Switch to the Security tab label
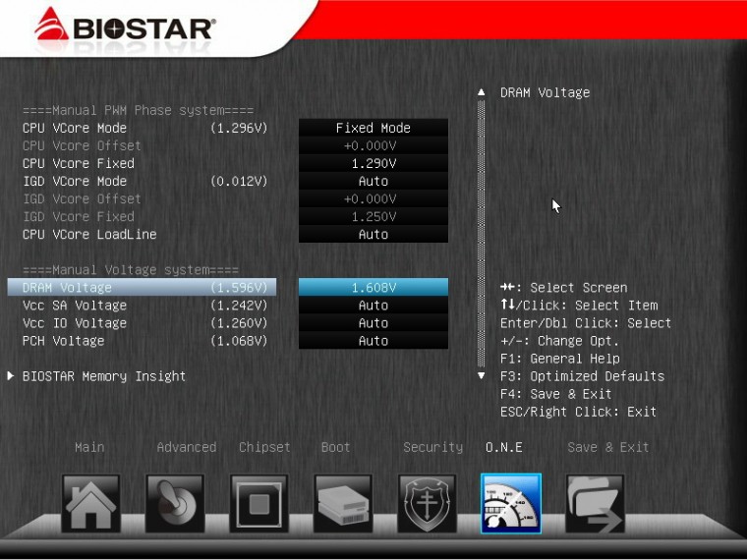The height and width of the screenshot is (560, 747). click(x=432, y=447)
